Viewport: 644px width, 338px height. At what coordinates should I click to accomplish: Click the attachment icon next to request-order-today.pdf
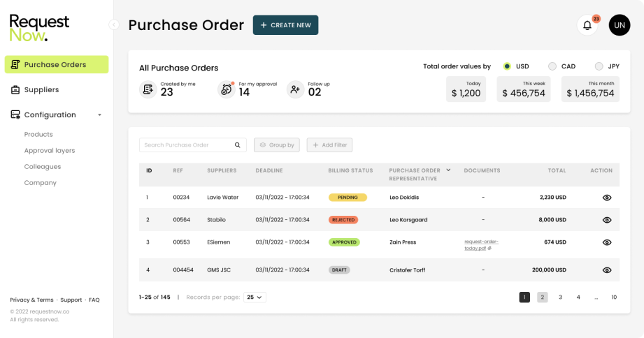(x=489, y=248)
